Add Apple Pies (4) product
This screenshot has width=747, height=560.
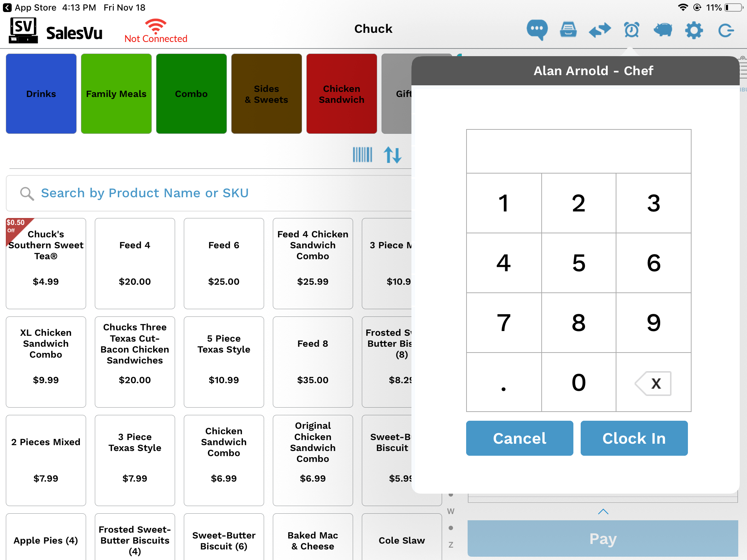46,537
